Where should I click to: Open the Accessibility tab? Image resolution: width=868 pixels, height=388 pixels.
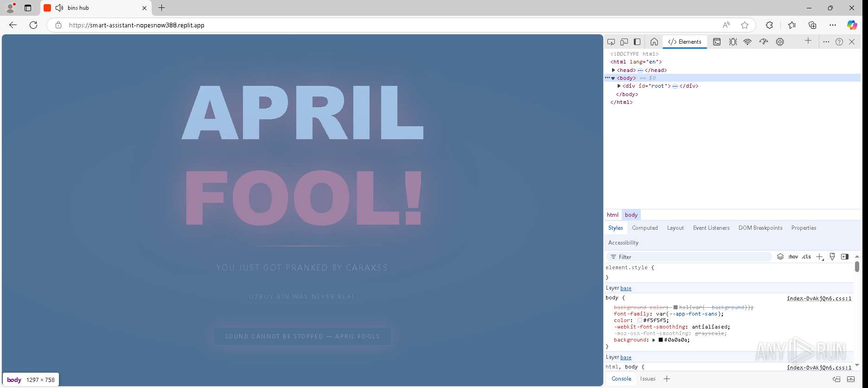click(x=623, y=243)
